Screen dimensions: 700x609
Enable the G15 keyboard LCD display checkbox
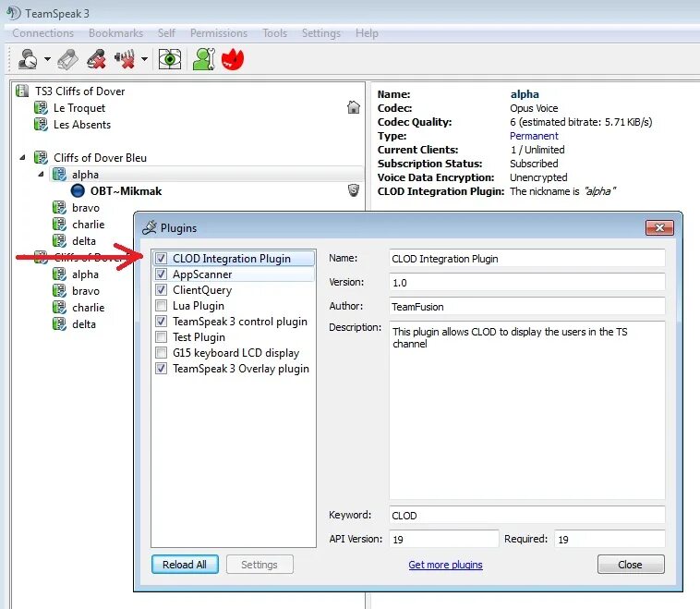click(x=162, y=352)
